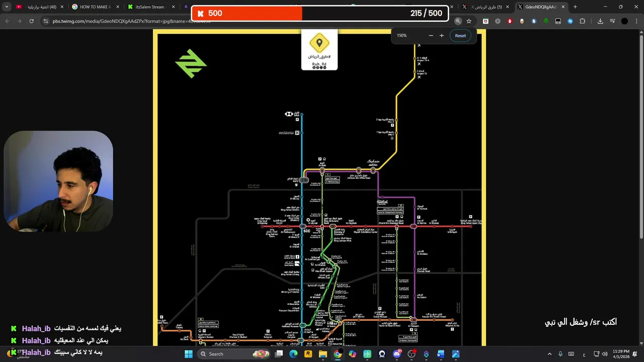Open File Explorer from taskbar

coord(323,354)
